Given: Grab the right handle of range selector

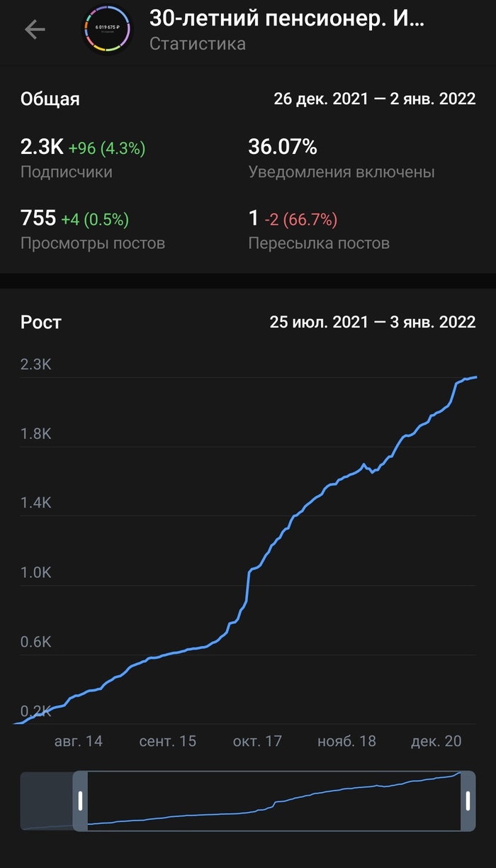Looking at the screenshot, I should [468, 801].
